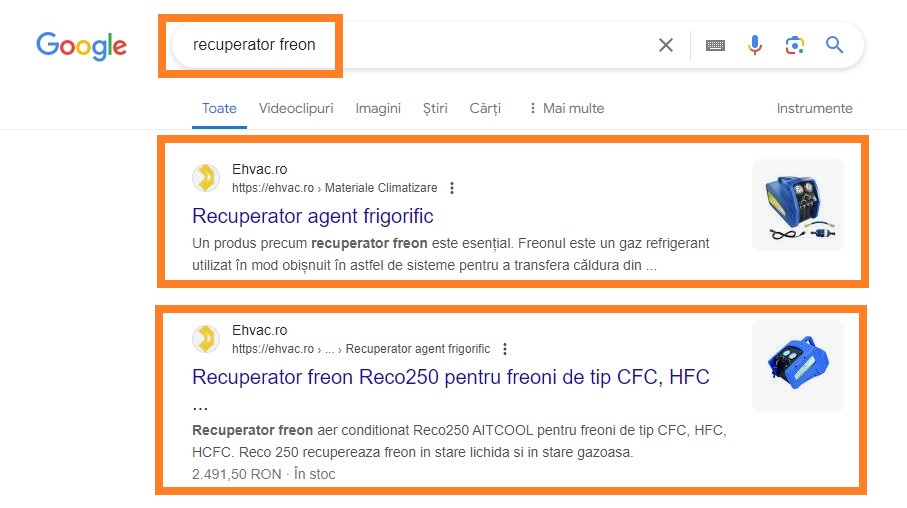Open the Recuperator agent frigorific result link
The image size is (907, 508).
point(313,216)
